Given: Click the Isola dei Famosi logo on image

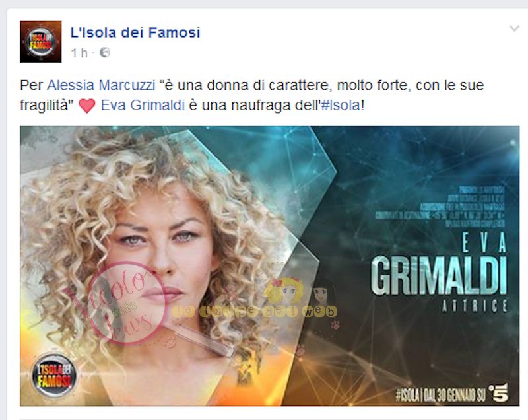Looking at the screenshot, I should tap(54, 375).
